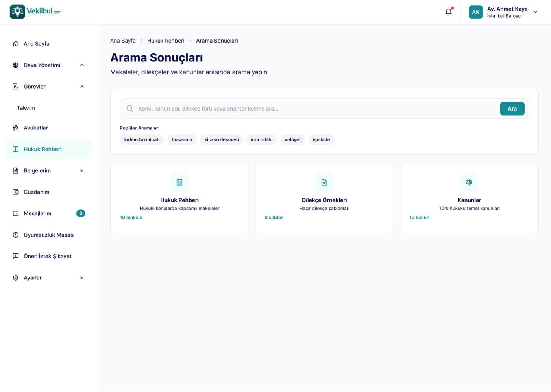
Task: Collapse the Dava Yönetimi menu chevron
Action: tap(82, 65)
